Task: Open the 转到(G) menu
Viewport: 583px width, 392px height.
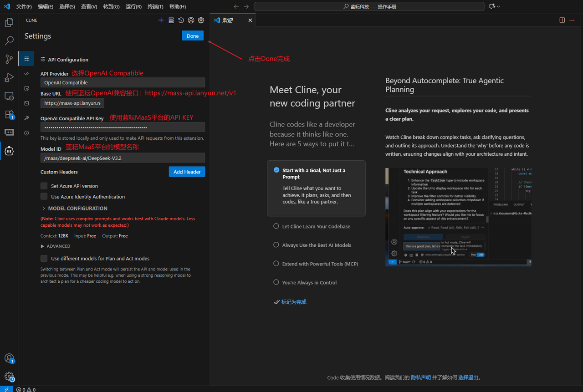Action: coord(111,6)
